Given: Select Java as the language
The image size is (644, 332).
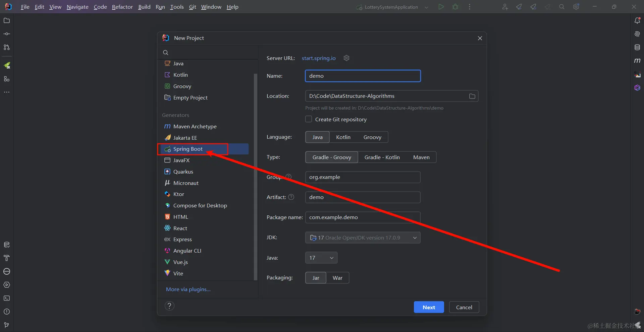Looking at the screenshot, I should click(x=317, y=137).
